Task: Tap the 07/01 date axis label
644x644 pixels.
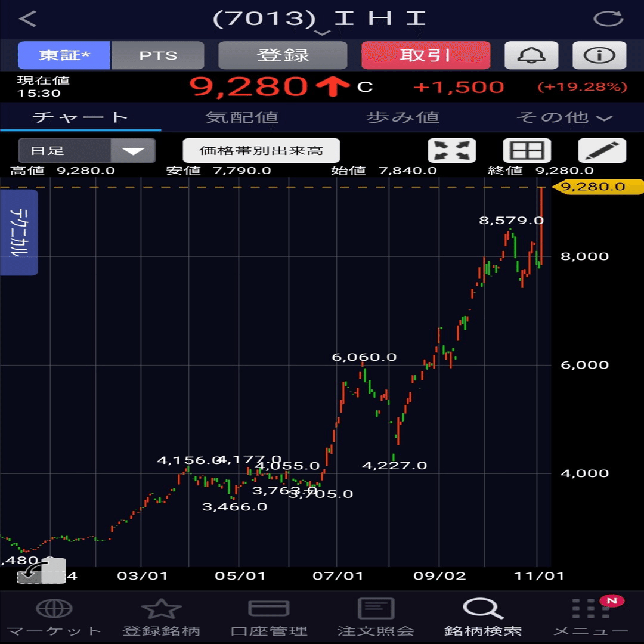Action: [338, 576]
